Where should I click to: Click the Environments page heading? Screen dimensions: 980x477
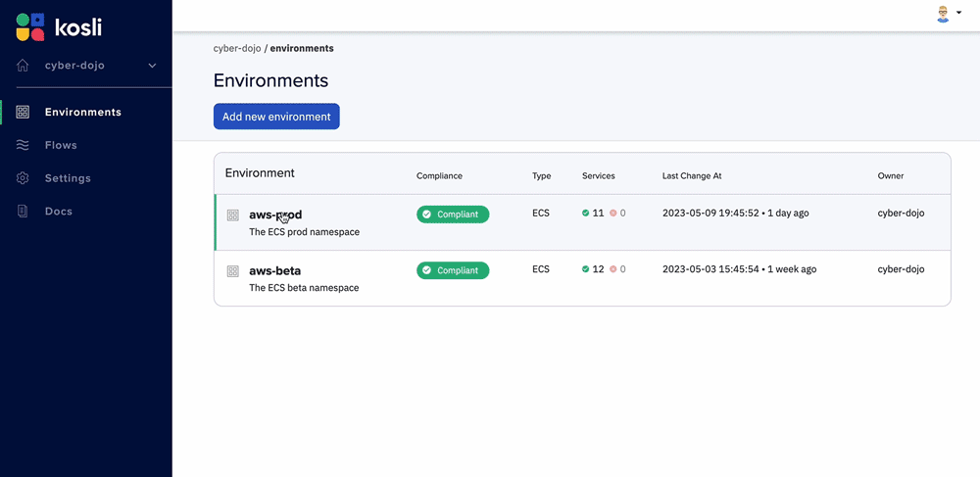coord(271,80)
